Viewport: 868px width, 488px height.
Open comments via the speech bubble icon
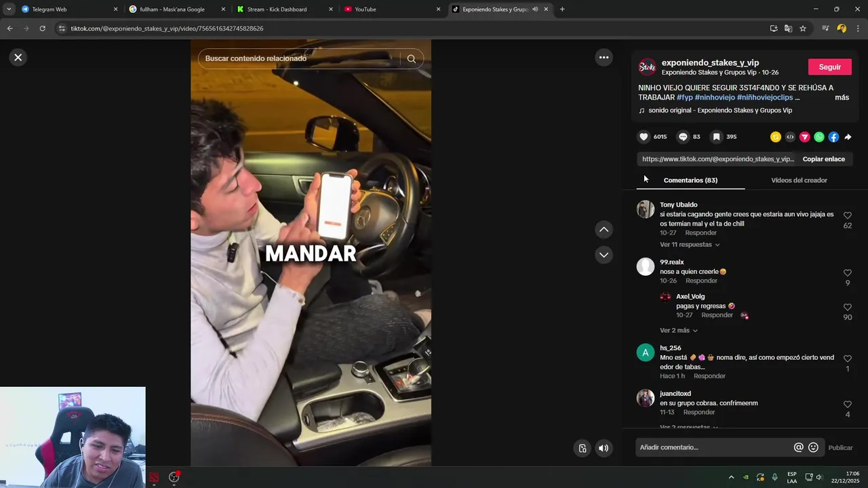683,137
